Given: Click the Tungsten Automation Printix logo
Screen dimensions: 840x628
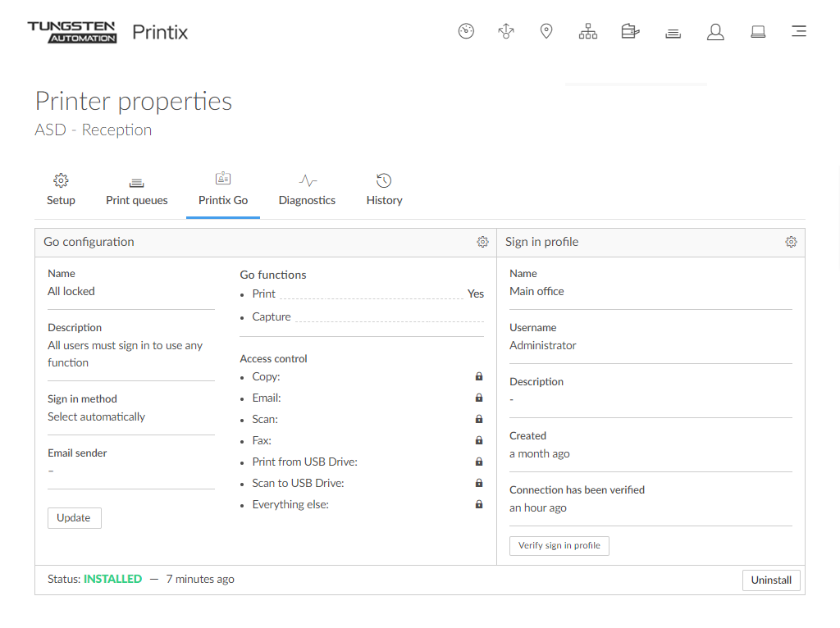Looking at the screenshot, I should click(107, 32).
